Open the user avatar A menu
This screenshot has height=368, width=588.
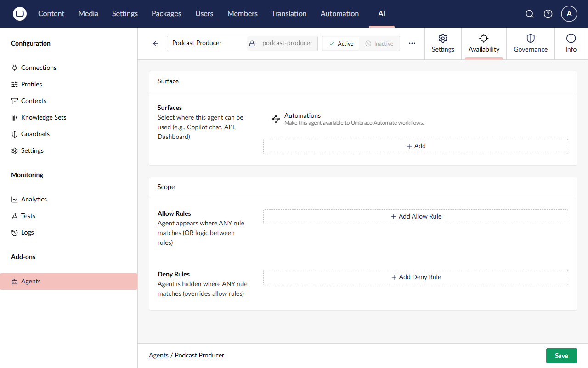(569, 14)
